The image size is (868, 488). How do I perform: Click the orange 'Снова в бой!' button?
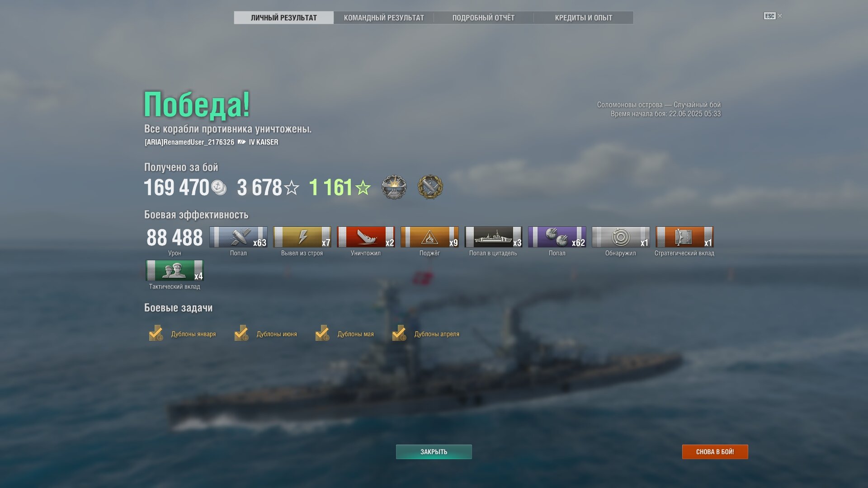coord(715,452)
